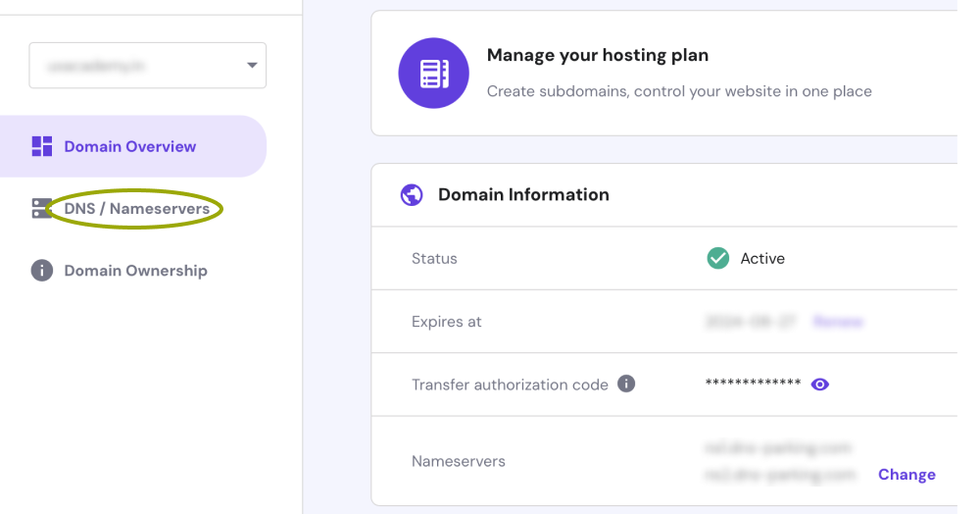Click the Renew link next to expiry date
This screenshot has height=514, width=980.
tap(838, 322)
